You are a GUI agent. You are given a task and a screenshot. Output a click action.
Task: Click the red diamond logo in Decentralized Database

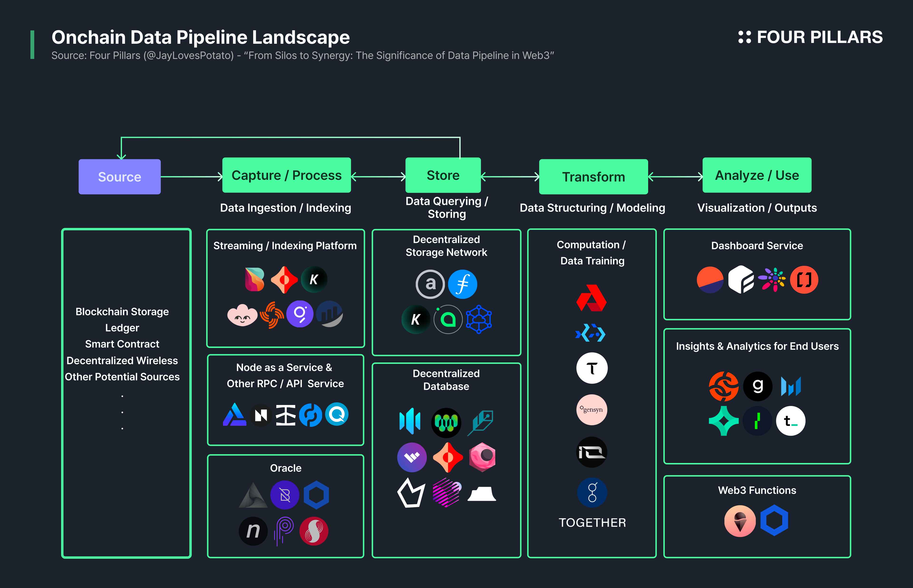click(x=448, y=457)
